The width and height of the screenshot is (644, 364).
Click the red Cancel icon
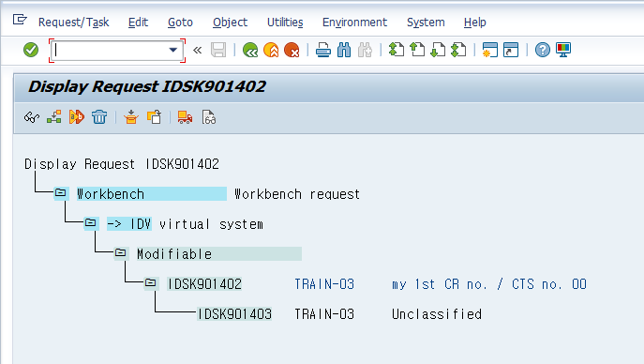click(x=292, y=50)
